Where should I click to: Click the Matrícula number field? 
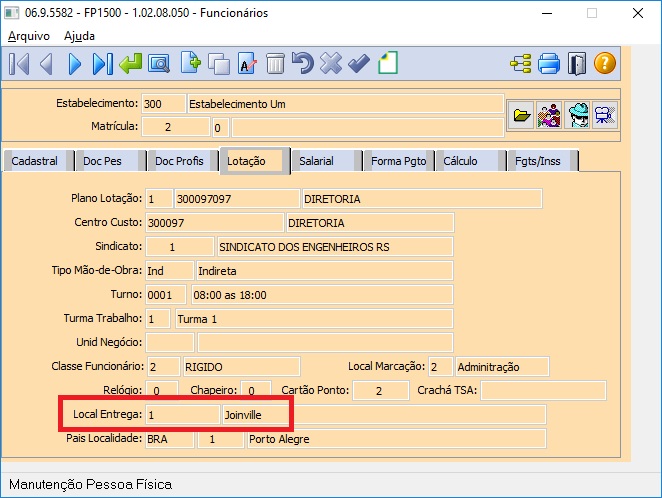[176, 127]
